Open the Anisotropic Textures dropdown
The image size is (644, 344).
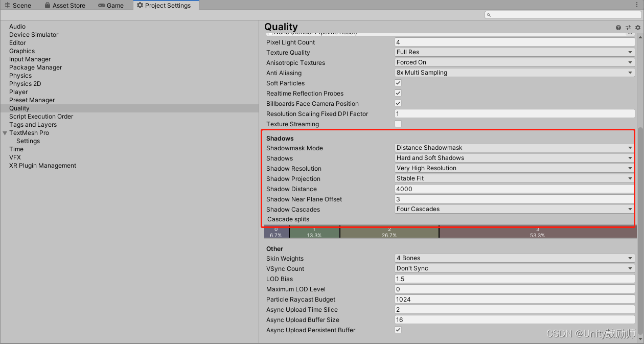(515, 62)
